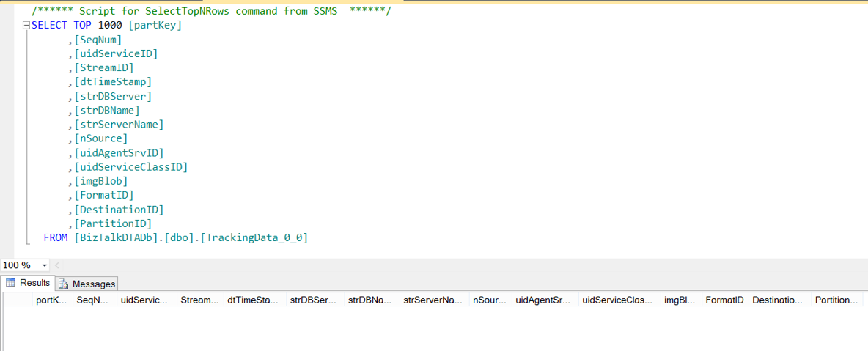Image resolution: width=868 pixels, height=351 pixels.
Task: Click the [DestinationID] line in query
Action: tap(119, 210)
